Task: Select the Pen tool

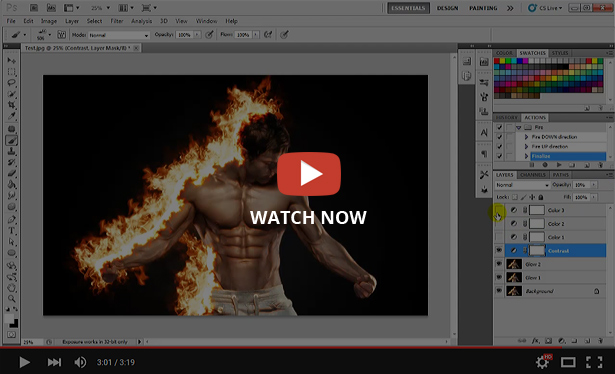Action: point(11,219)
